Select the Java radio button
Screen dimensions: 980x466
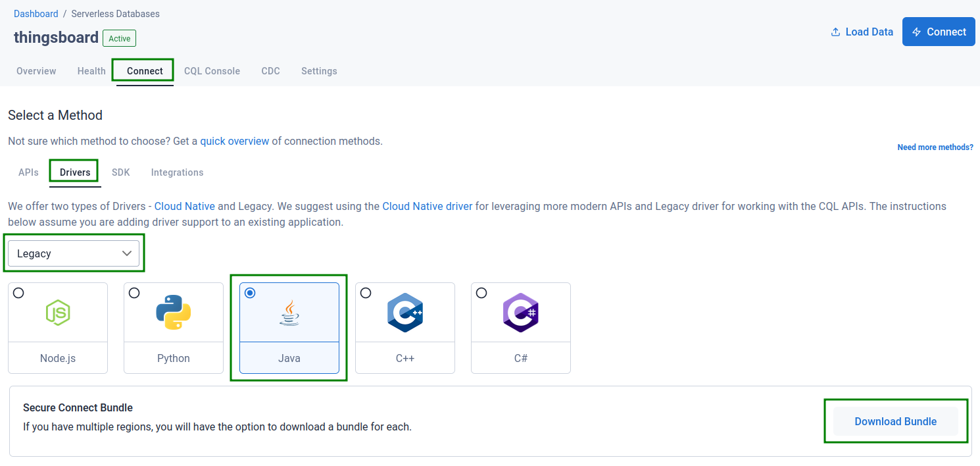coord(250,293)
